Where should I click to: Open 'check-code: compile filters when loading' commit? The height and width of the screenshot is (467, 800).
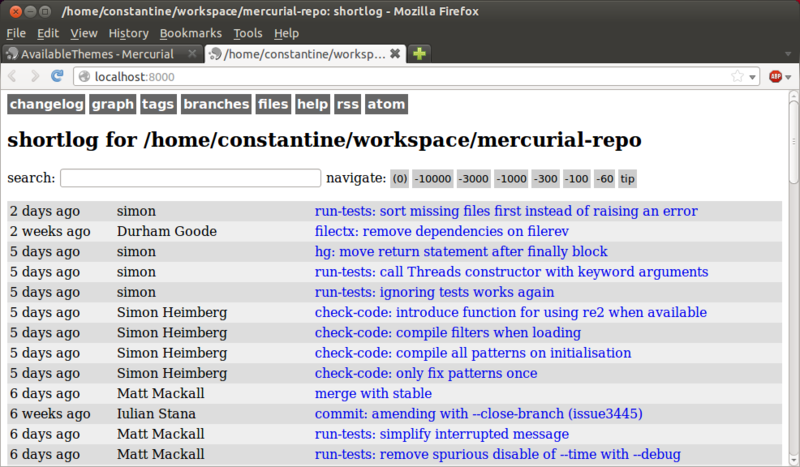pyautogui.click(x=448, y=333)
